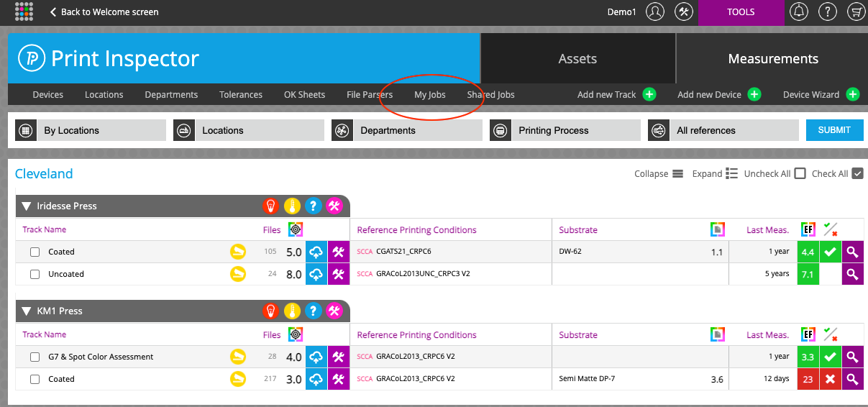Open the OK Sheets menu item

pos(304,94)
